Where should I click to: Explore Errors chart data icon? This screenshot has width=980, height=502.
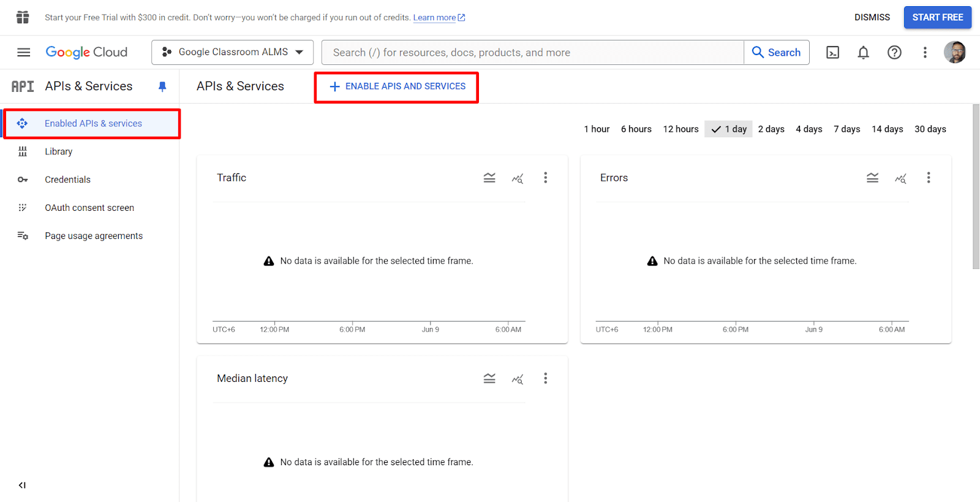[900, 178]
